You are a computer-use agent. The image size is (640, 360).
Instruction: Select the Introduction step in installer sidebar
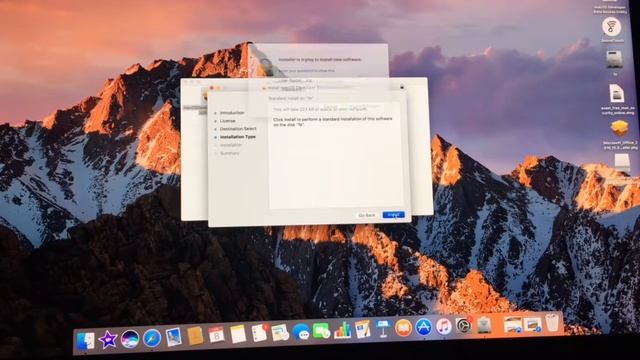pos(232,113)
